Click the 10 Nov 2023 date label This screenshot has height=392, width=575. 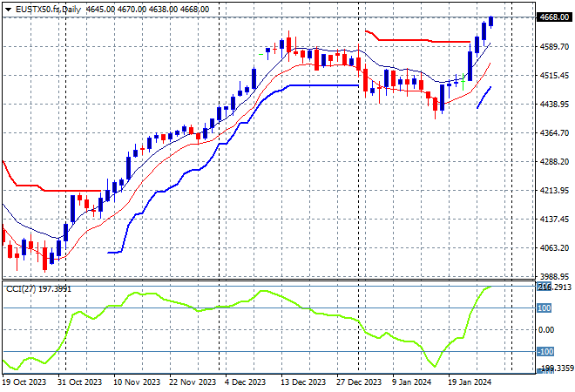136,382
